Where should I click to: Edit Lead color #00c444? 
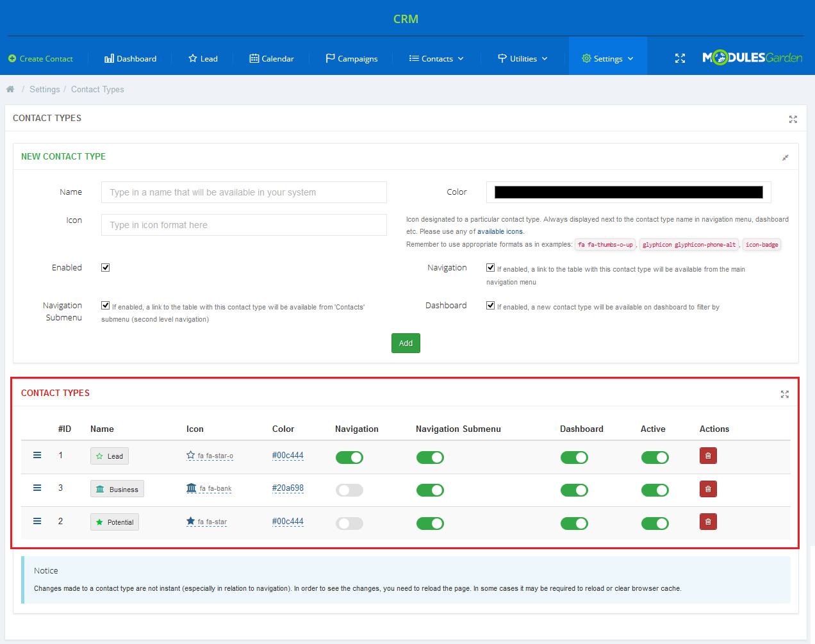click(288, 456)
